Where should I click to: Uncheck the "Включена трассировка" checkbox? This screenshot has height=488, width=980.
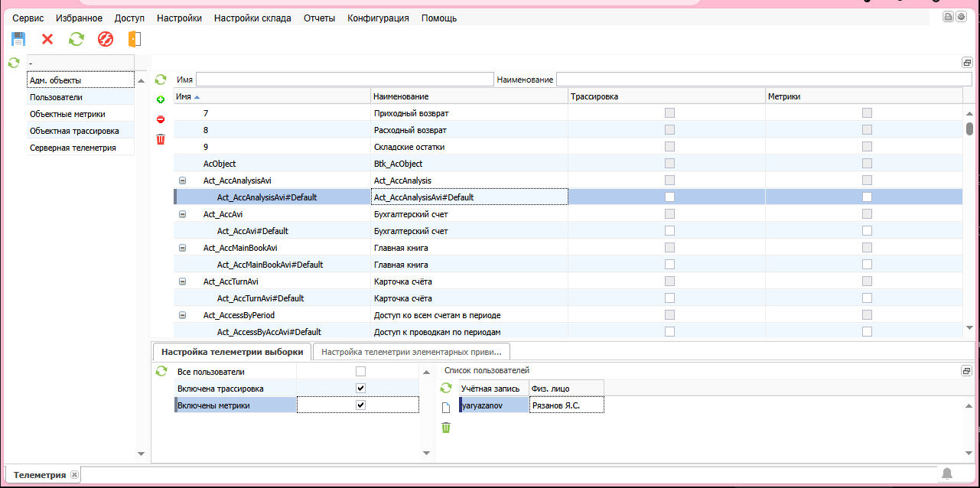point(360,389)
